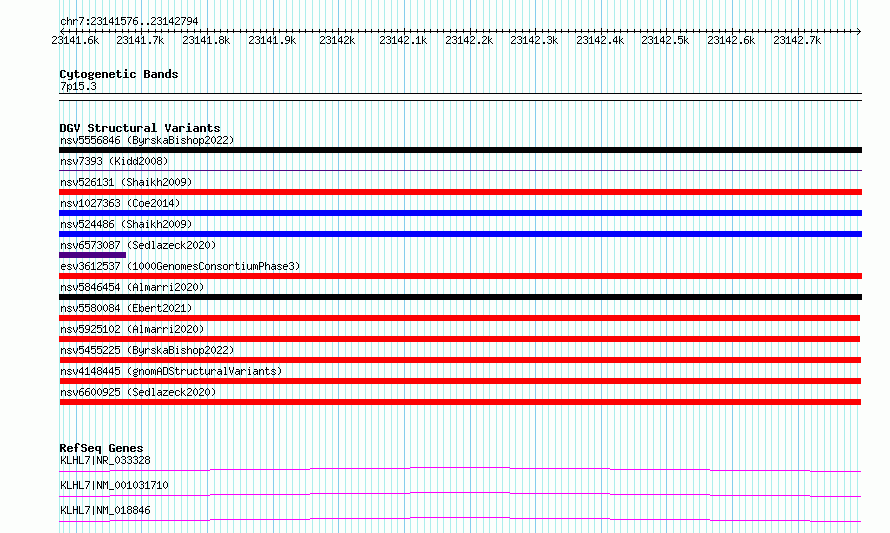The image size is (890, 533).
Task: Click the 23142.7k ruler tick label
Action: 797,40
